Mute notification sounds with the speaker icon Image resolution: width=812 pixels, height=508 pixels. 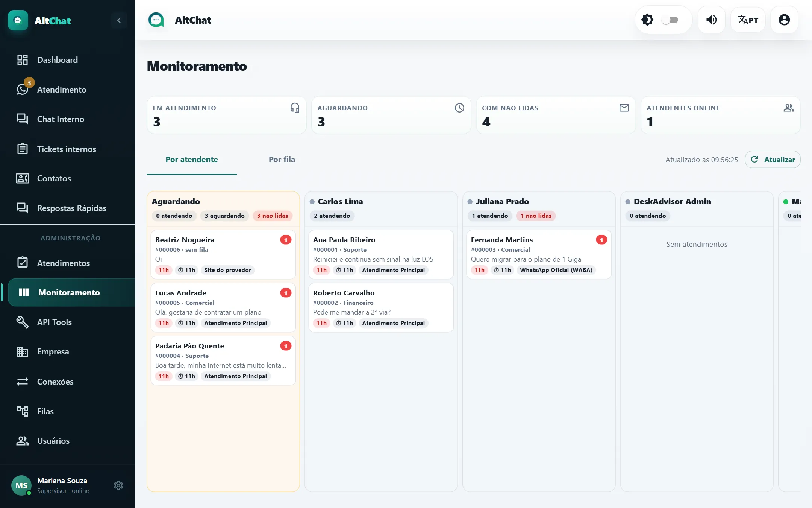(711, 20)
